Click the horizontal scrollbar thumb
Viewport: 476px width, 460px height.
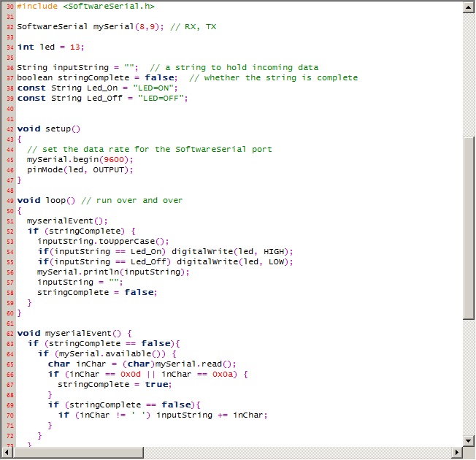pos(78,453)
